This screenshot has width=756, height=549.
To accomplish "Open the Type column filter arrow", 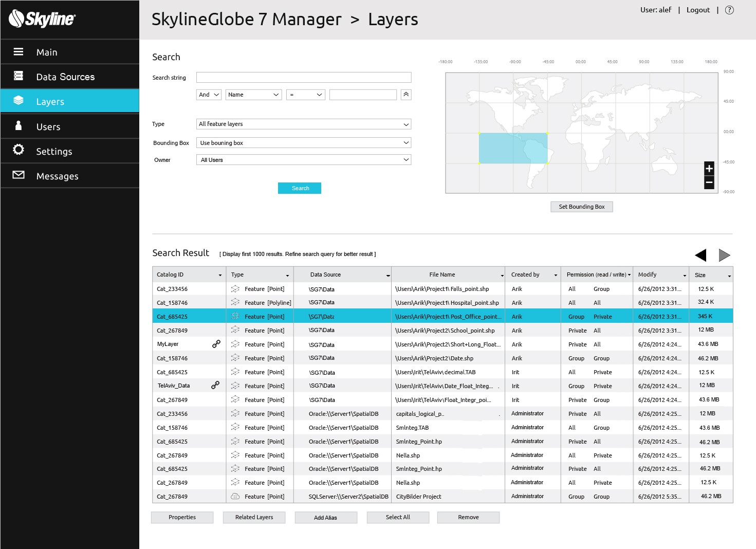I will [x=287, y=276].
